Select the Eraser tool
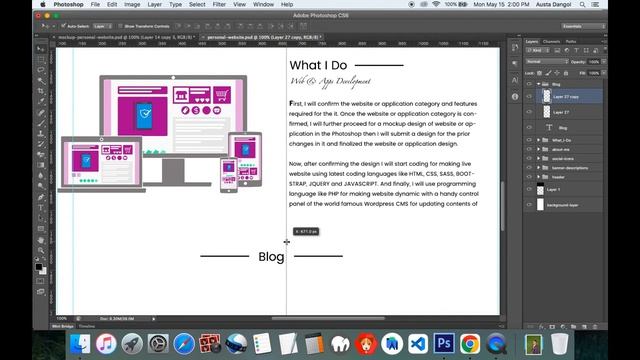Image resolution: width=640 pixels, height=360 pixels. (x=41, y=155)
